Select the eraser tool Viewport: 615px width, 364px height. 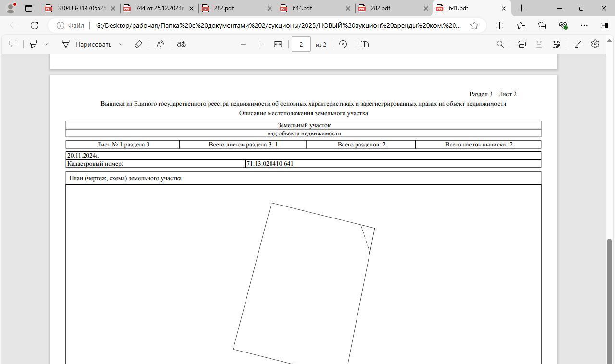click(x=138, y=44)
